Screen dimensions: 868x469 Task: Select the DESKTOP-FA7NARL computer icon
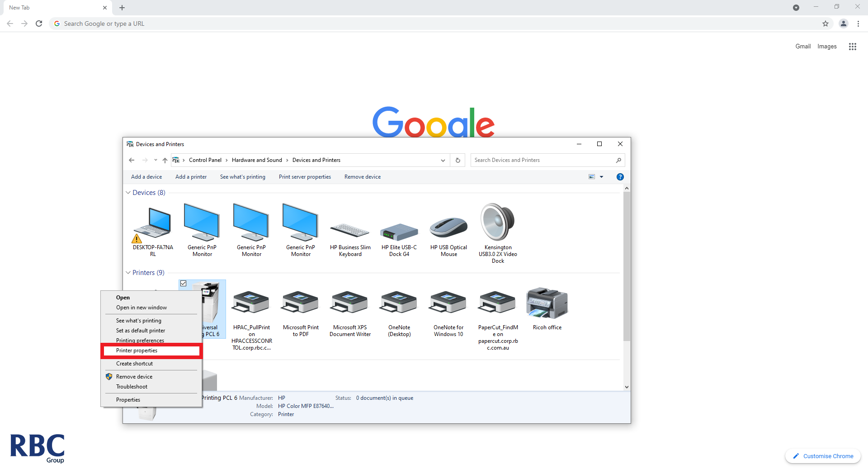tap(153, 224)
